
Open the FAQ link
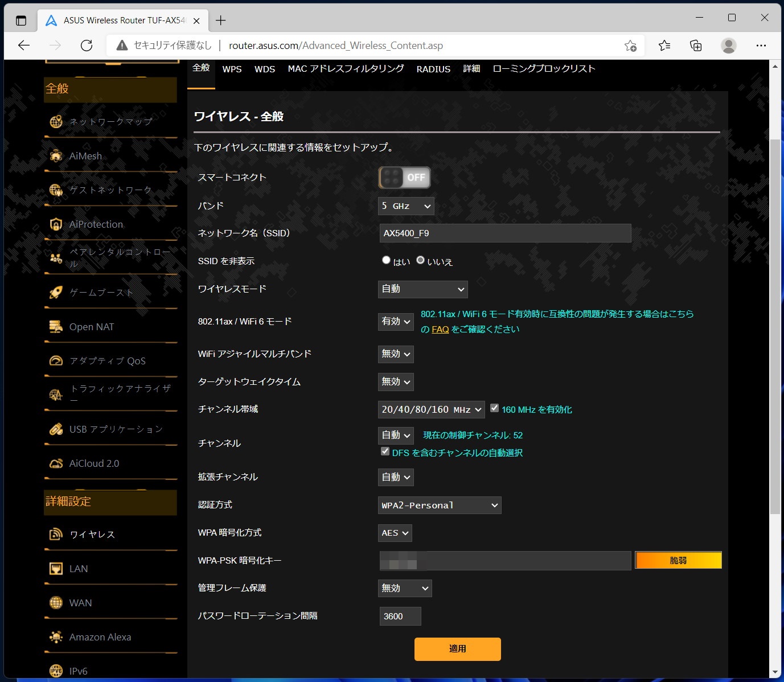pyautogui.click(x=440, y=329)
